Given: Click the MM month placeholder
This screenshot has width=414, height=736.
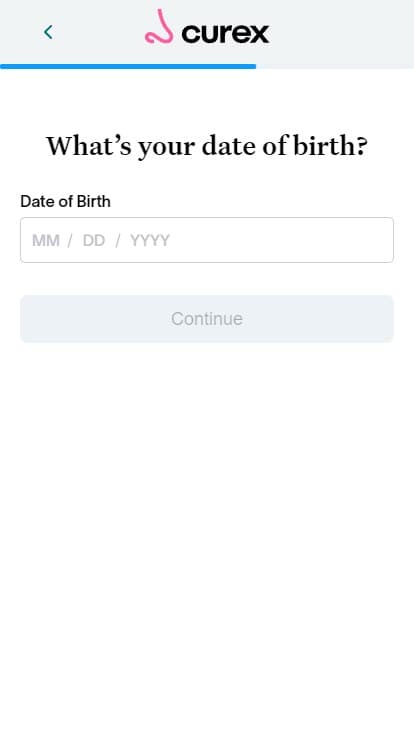Looking at the screenshot, I should coord(46,241).
